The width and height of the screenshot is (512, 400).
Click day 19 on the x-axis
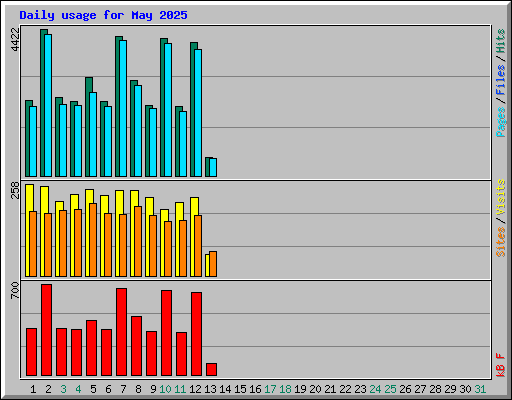300,389
